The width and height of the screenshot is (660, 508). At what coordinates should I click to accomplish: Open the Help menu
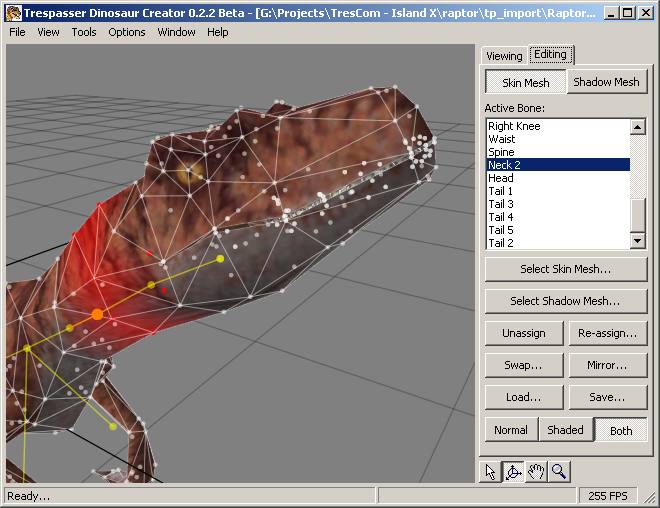tap(218, 32)
